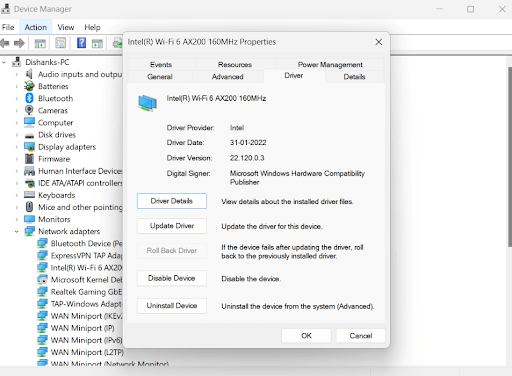Click the ExpressVPN TAP Adapter icon

coord(42,255)
